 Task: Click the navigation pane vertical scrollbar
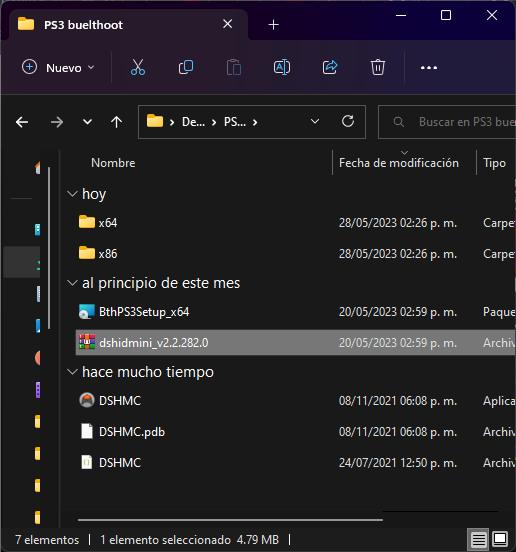tap(49, 248)
